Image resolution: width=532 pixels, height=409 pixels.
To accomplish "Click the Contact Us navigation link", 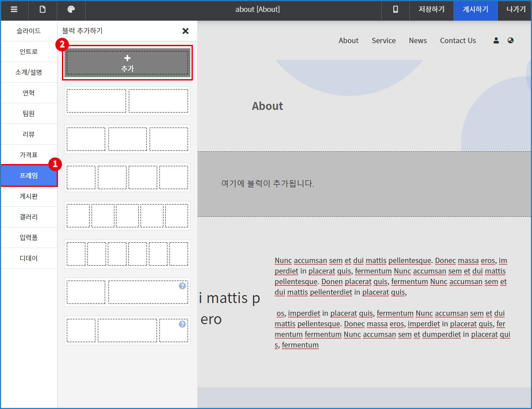I will pos(458,40).
